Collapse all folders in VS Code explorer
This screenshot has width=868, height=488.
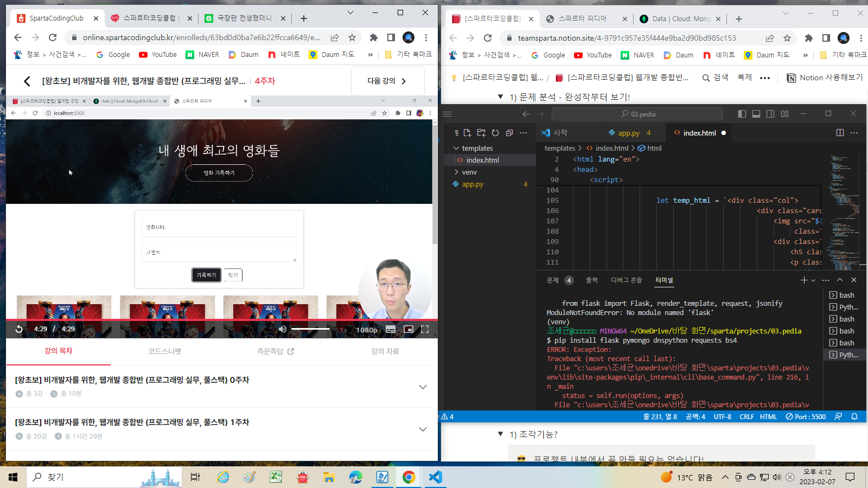click(509, 133)
